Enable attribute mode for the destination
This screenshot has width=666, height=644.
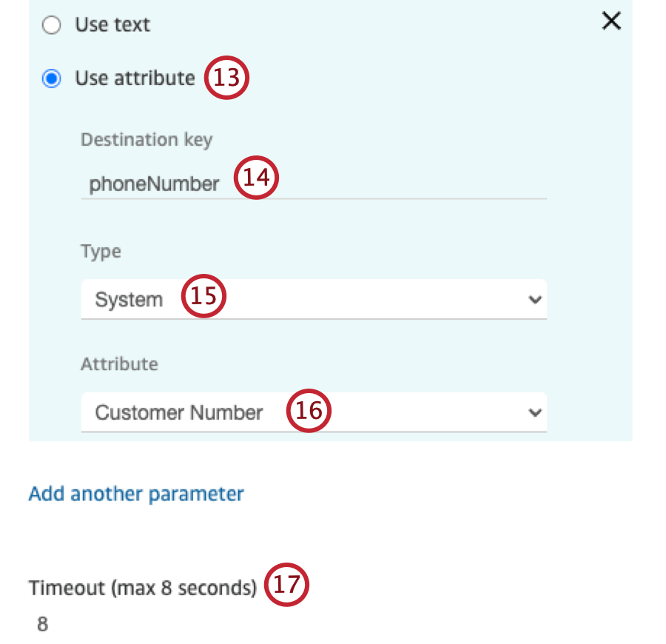click(x=51, y=78)
